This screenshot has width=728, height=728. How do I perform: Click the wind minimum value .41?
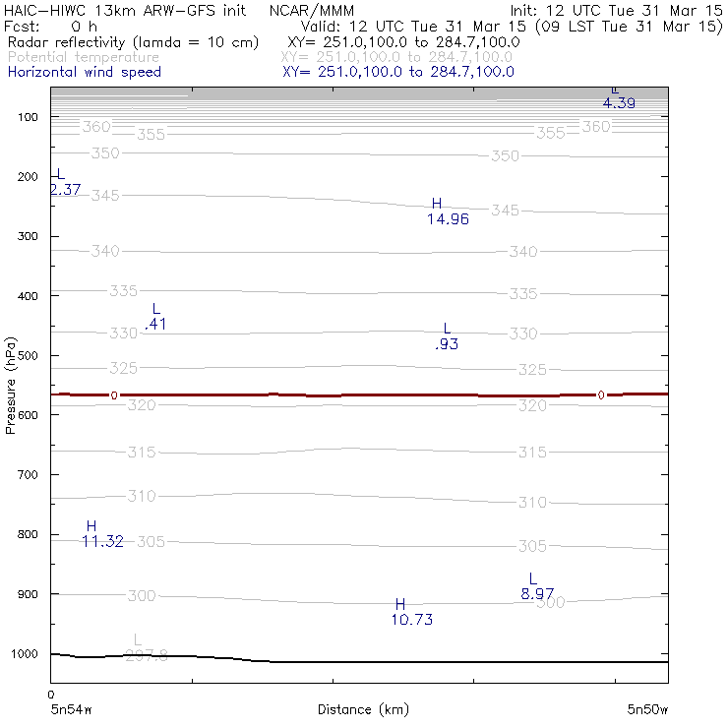(x=155, y=324)
